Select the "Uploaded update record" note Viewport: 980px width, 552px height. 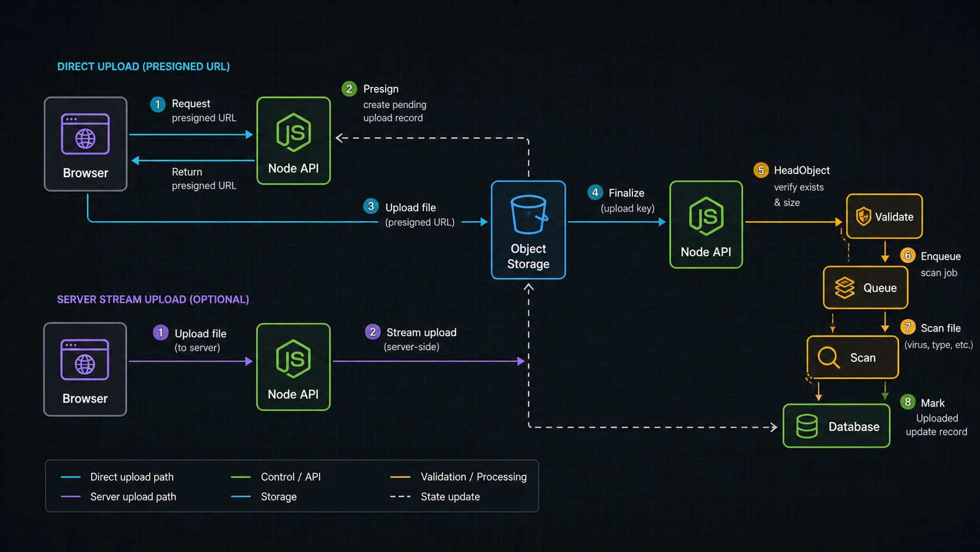click(x=937, y=425)
